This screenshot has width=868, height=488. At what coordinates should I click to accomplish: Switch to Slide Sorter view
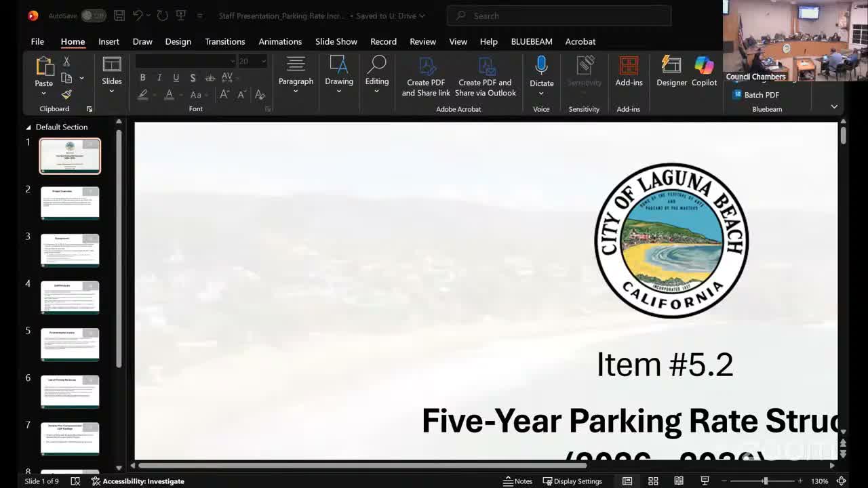click(x=653, y=481)
